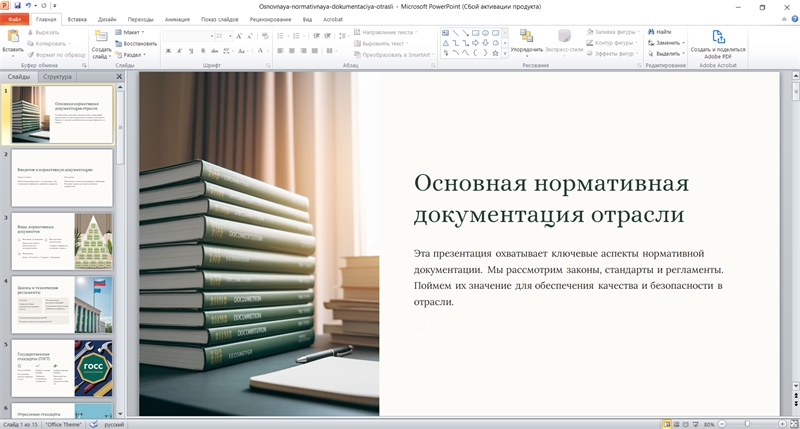Screen dimensions: 800x429
Task: Select slide 3 thumbnail
Action: [x=62, y=241]
